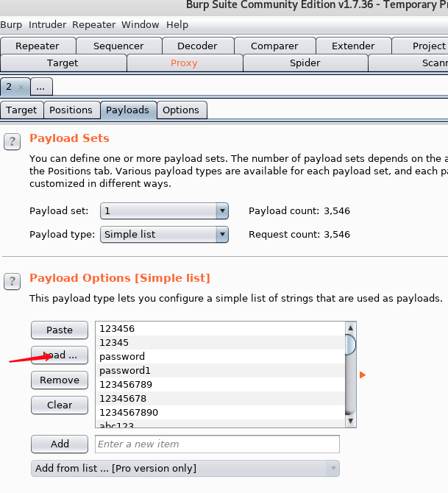Switch to the Proxy tab

[184, 63]
